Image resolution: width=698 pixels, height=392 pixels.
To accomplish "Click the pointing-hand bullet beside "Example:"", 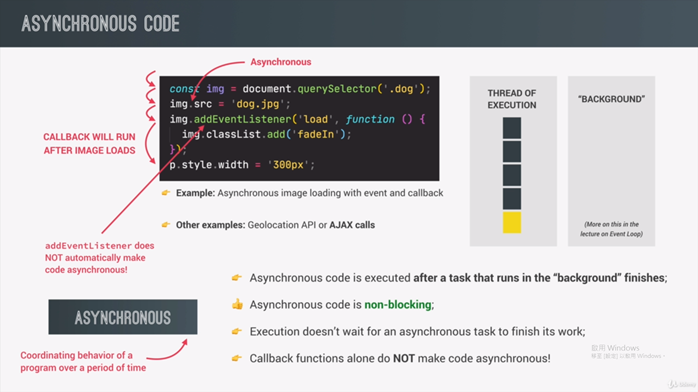I will [x=166, y=193].
